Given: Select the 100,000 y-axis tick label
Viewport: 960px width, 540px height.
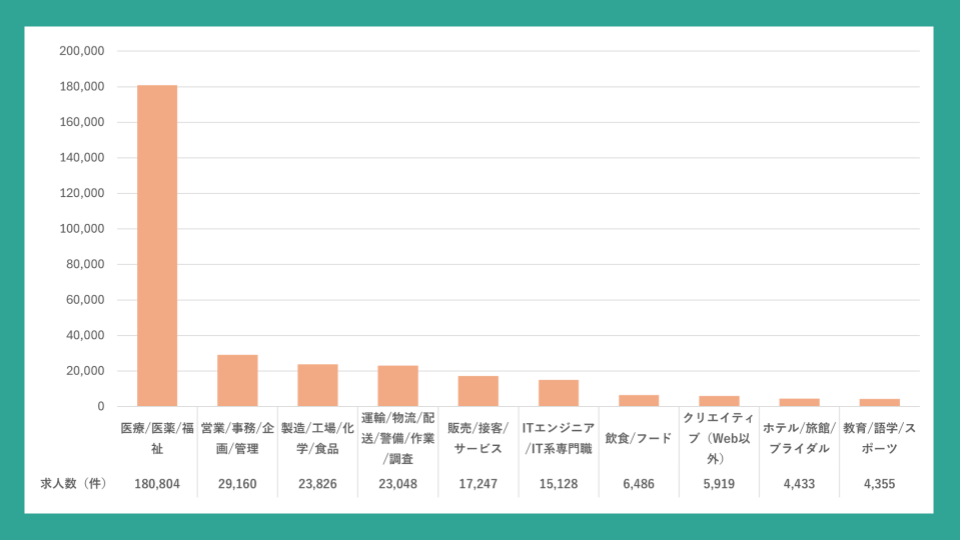Looking at the screenshot, I should 82,229.
